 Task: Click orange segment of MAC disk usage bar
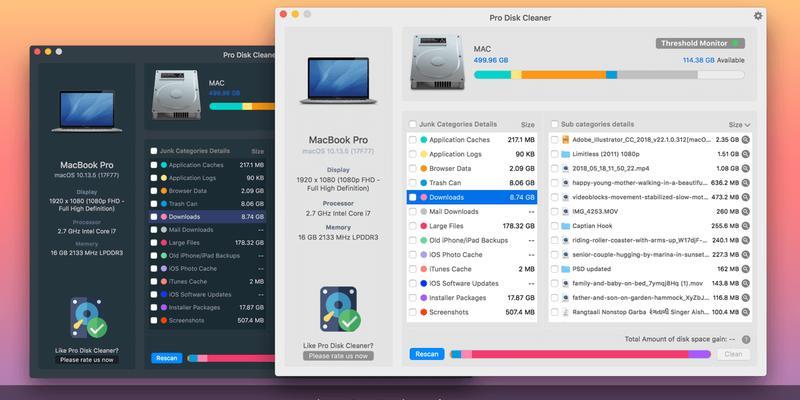tap(563, 75)
